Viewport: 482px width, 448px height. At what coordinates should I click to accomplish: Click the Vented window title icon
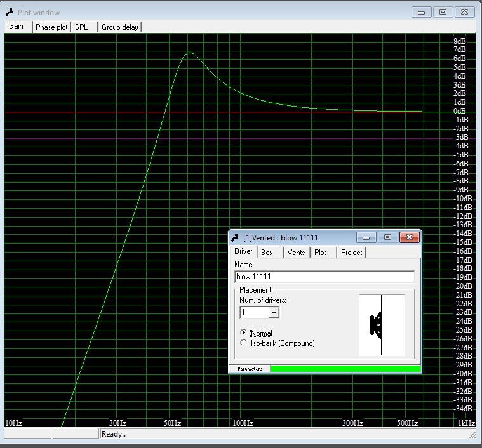coord(235,237)
